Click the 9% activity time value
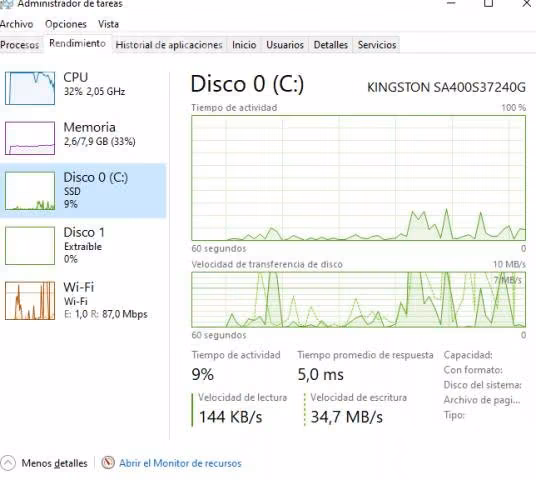This screenshot has height=480, width=536. [203, 374]
